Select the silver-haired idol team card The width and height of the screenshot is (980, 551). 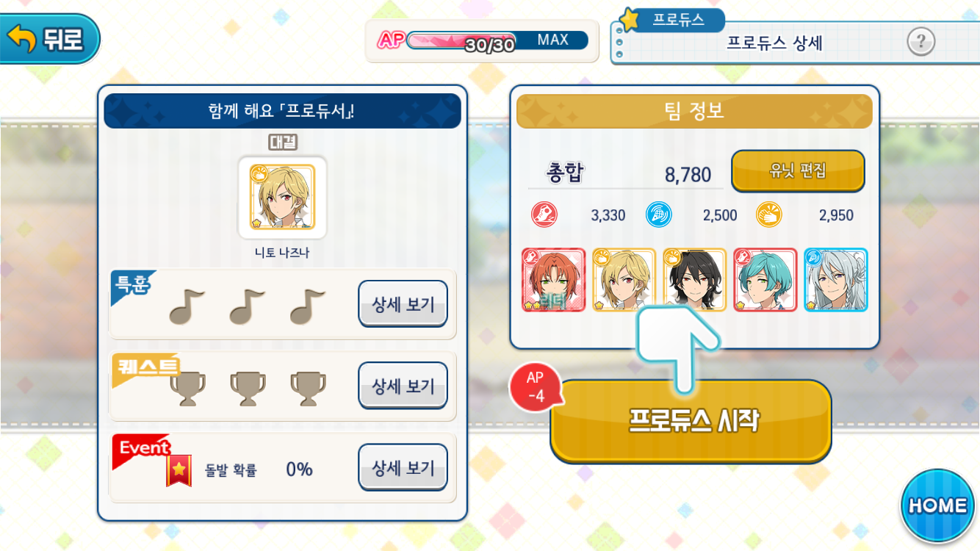pos(835,280)
